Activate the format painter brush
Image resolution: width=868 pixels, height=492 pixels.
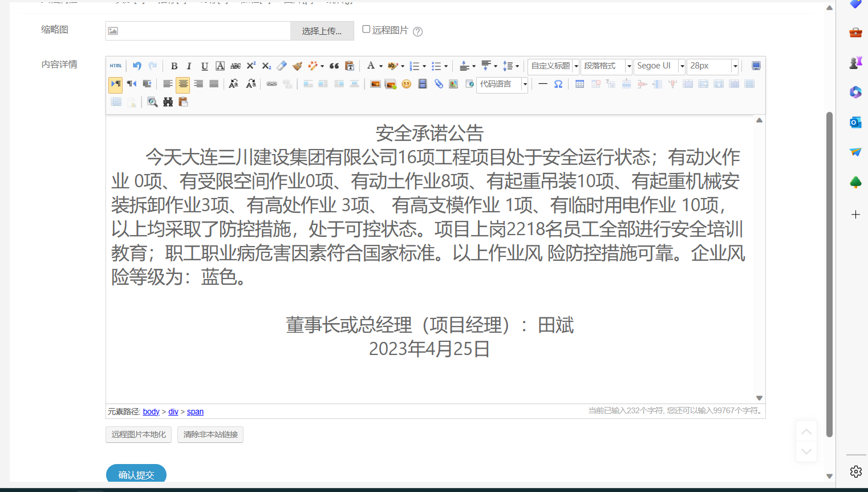click(297, 66)
